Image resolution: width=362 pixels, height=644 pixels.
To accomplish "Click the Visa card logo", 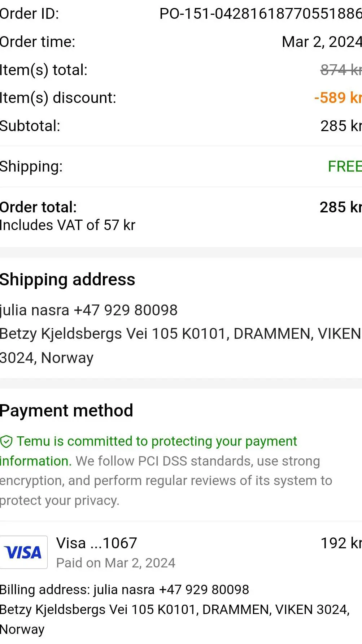I will [x=24, y=552].
